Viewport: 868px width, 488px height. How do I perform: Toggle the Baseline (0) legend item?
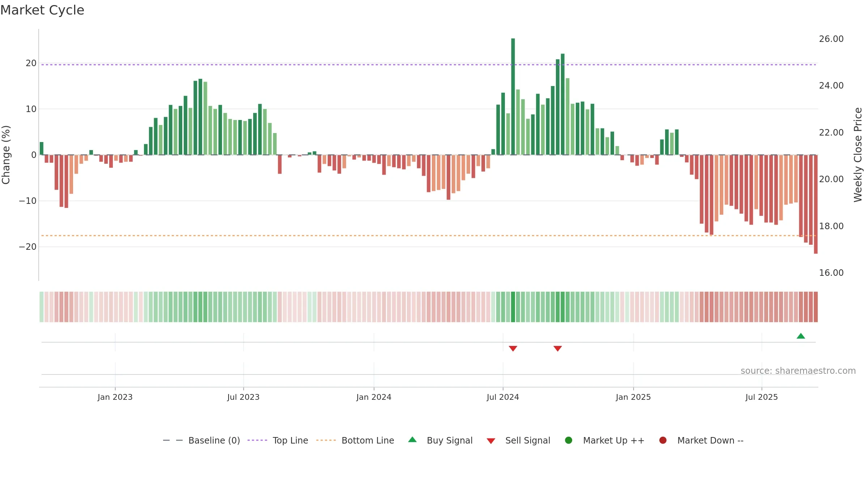pyautogui.click(x=201, y=440)
